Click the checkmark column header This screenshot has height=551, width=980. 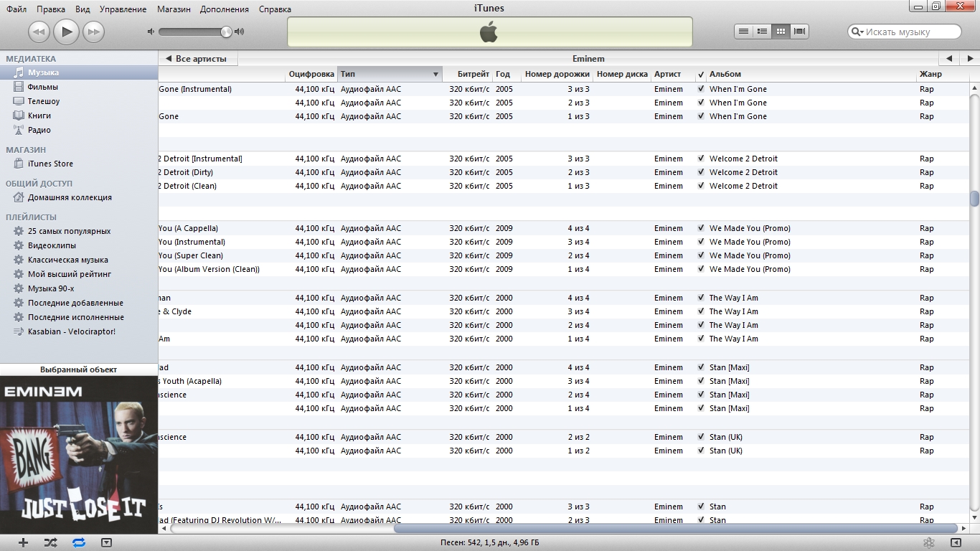pos(701,74)
